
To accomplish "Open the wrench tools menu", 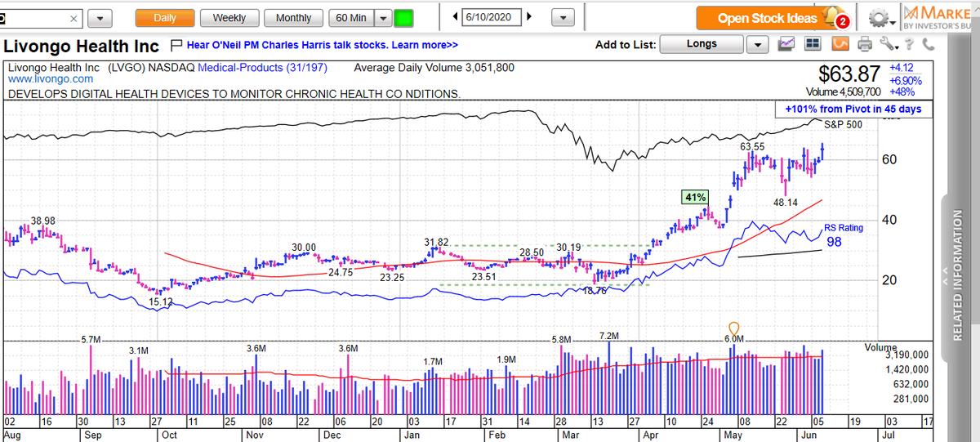I will tap(889, 44).
